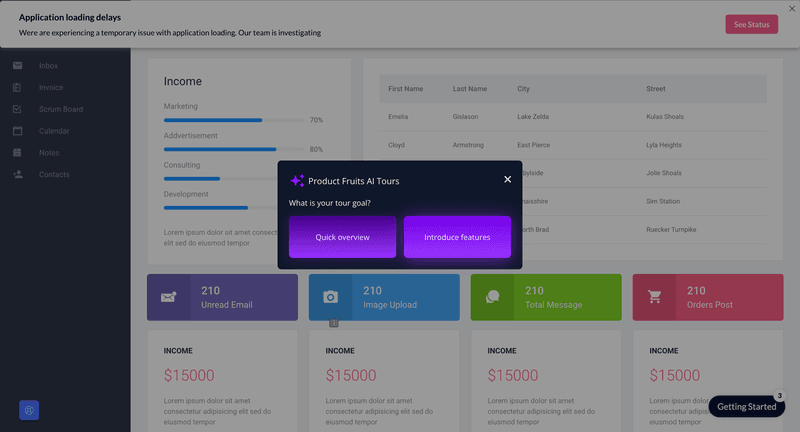Click the See Status button in banner

751,24
